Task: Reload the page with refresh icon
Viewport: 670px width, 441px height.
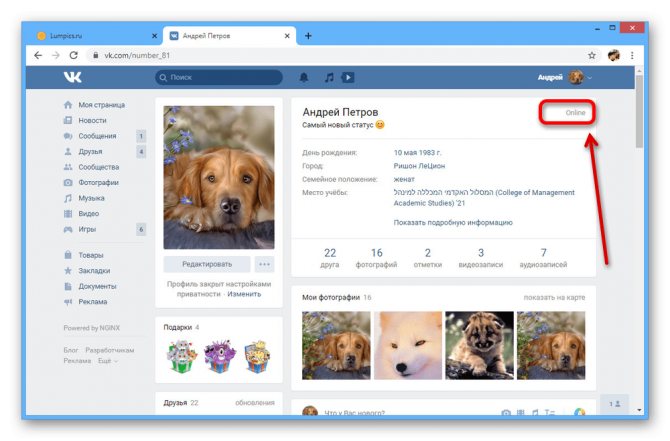Action: [73, 55]
